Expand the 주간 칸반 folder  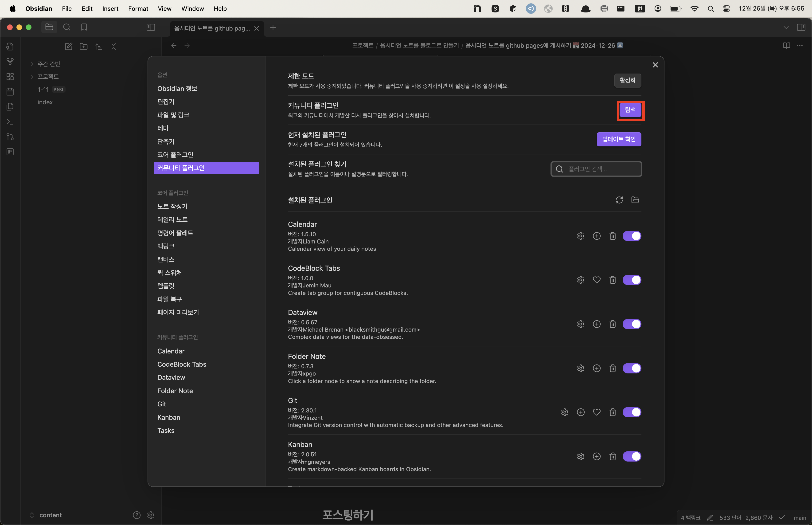[32, 64]
